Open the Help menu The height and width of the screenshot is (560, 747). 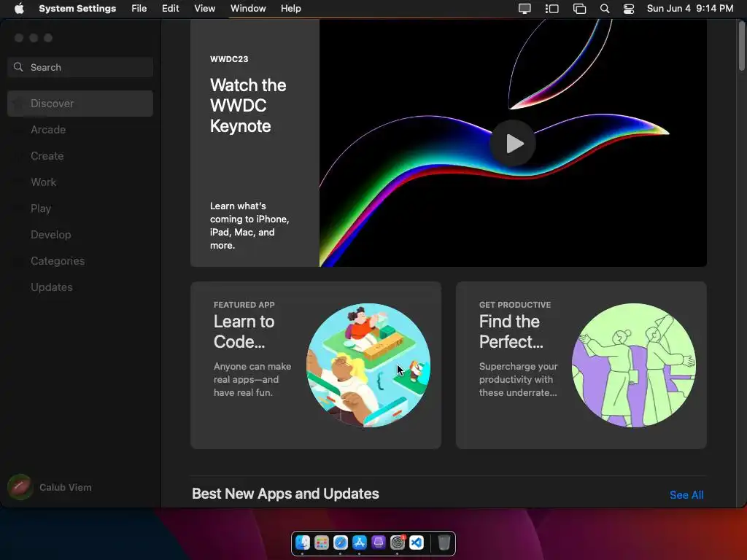[x=290, y=9]
